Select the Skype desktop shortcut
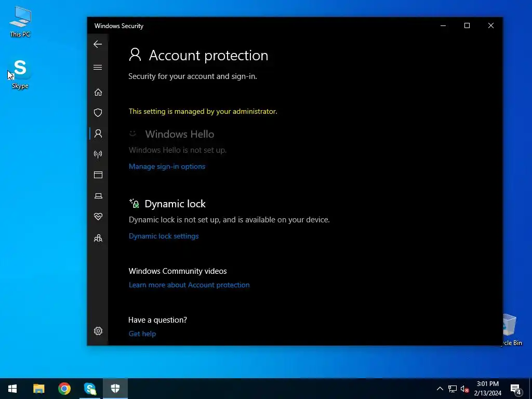 point(20,74)
